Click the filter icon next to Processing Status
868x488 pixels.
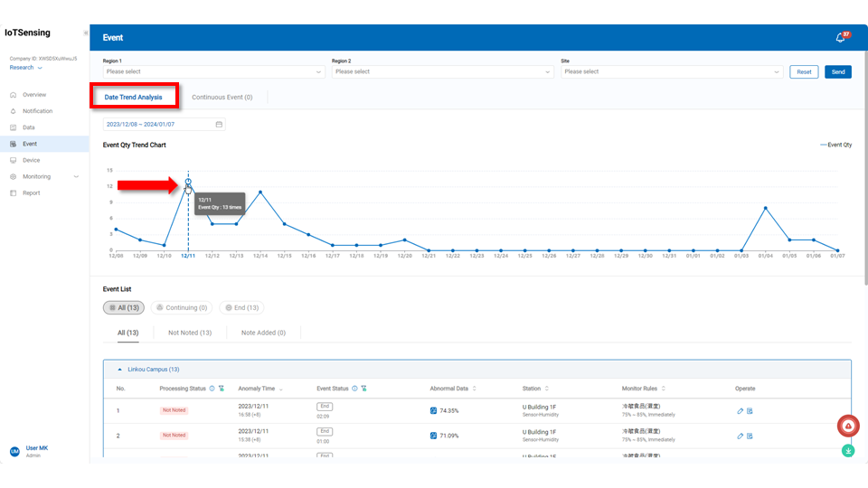point(222,389)
